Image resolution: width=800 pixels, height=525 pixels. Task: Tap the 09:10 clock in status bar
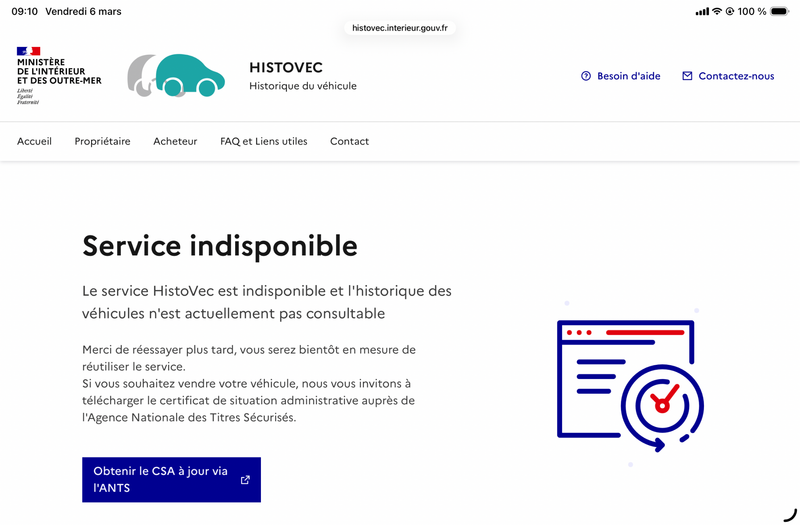click(x=24, y=11)
